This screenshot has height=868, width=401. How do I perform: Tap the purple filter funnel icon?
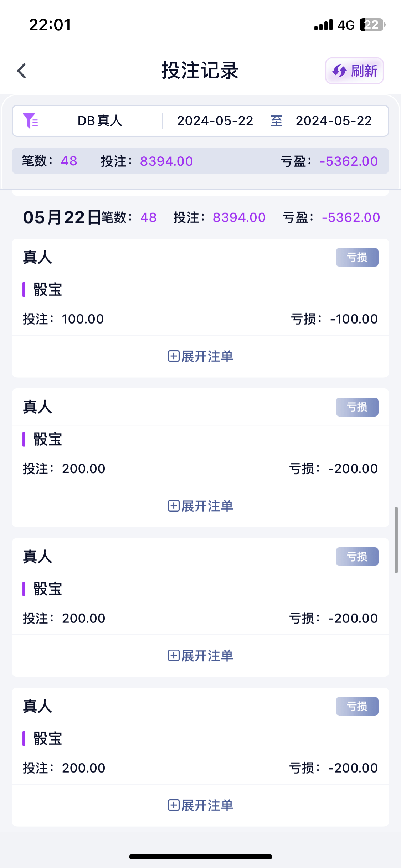coord(30,120)
